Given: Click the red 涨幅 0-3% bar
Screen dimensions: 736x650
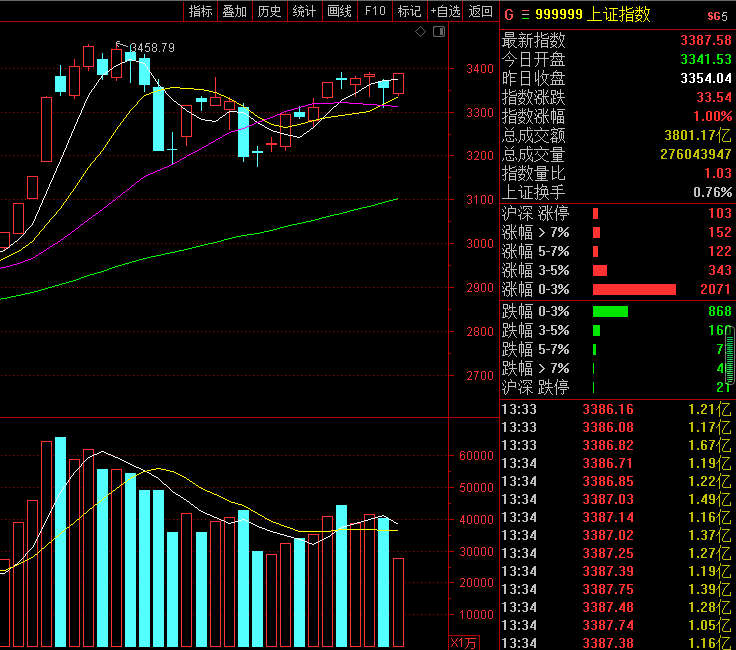Looking at the screenshot, I should click(634, 290).
